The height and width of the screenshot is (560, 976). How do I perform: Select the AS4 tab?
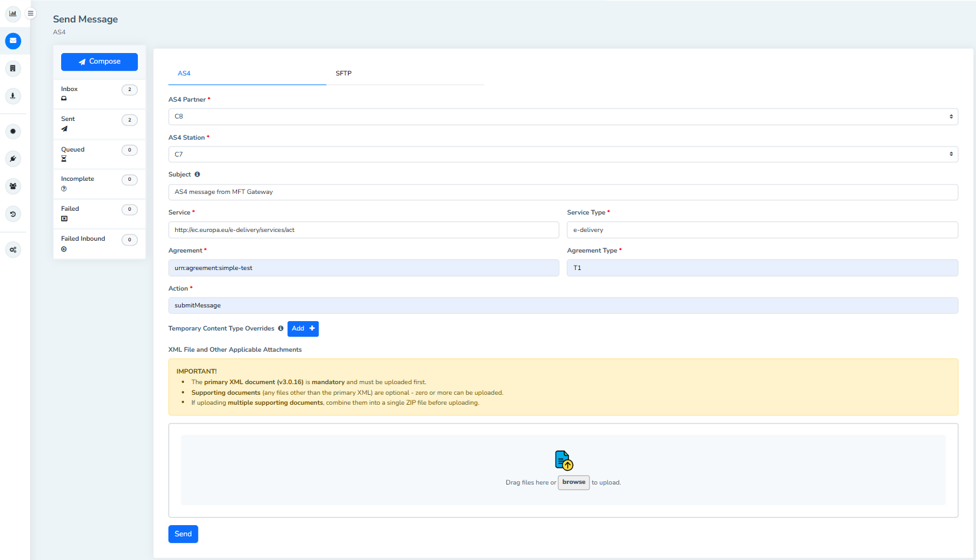tap(184, 74)
